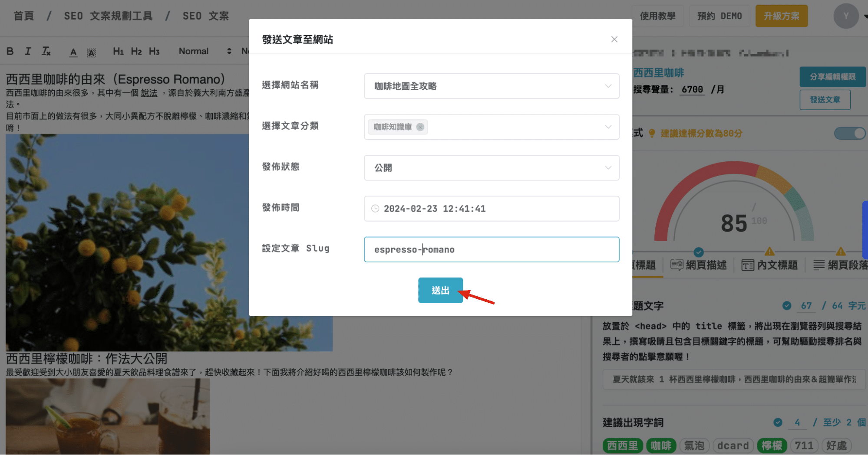
Task: Apply italic formatting in the toolbar
Action: pyautogui.click(x=28, y=51)
